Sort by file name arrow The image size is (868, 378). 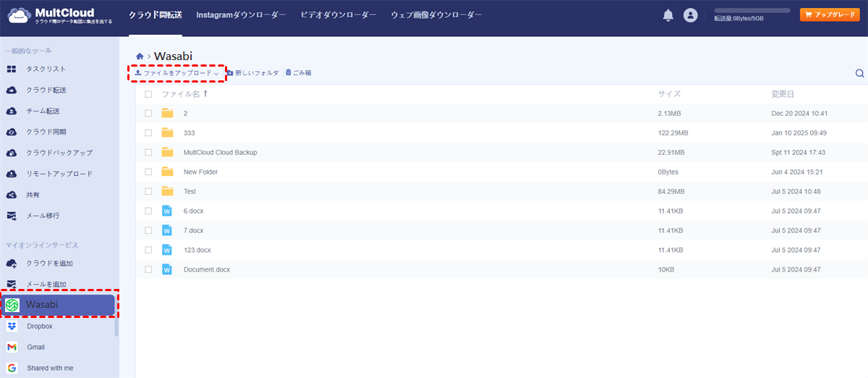click(x=205, y=93)
